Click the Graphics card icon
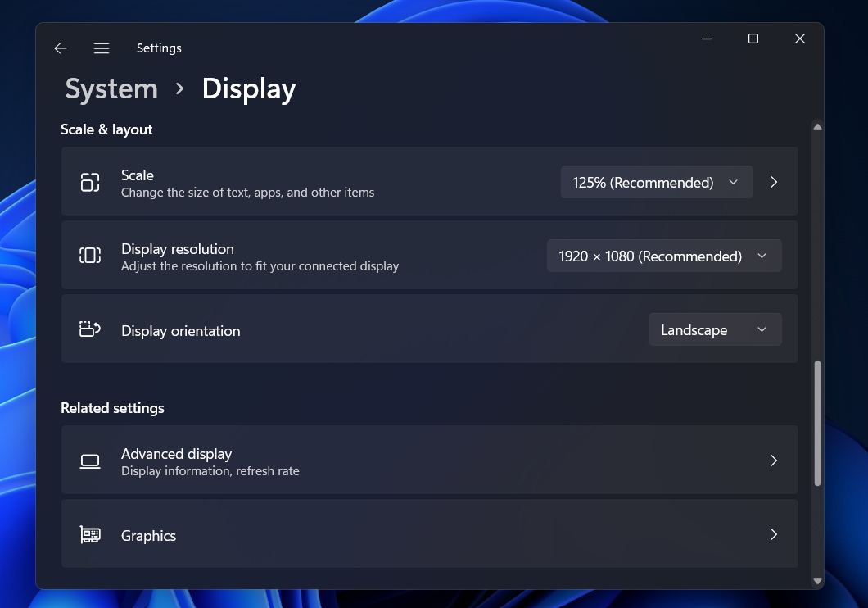This screenshot has height=608, width=868. click(90, 535)
